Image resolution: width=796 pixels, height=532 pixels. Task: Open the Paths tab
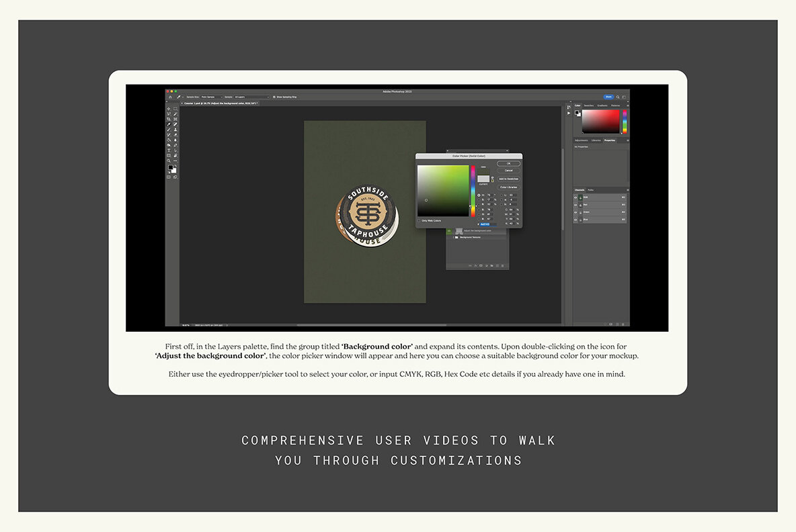pos(591,190)
